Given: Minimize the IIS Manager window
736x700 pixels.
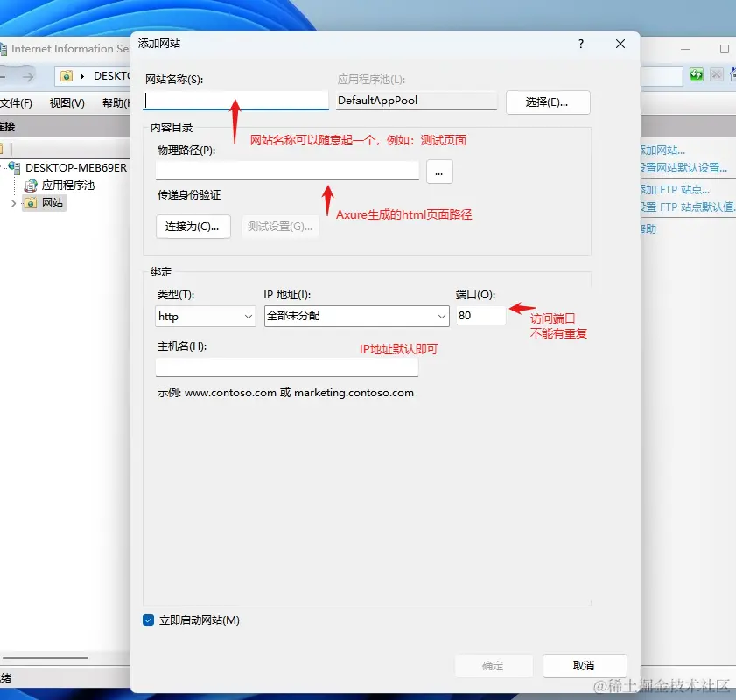Looking at the screenshot, I should tap(685, 49).
